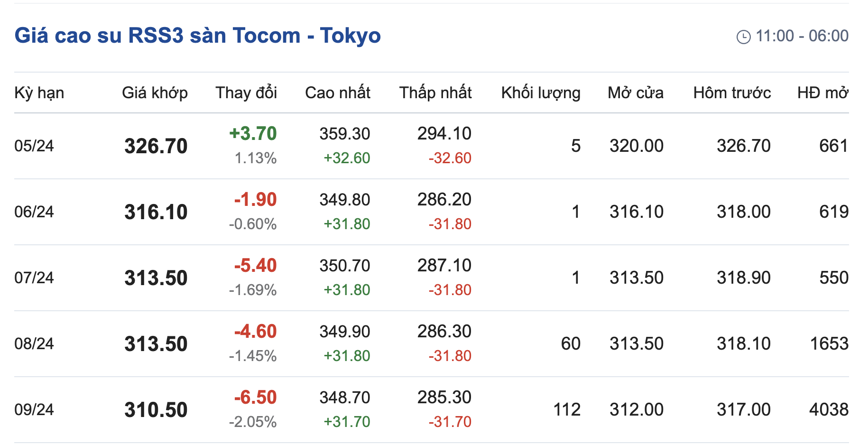Click the Khối lượng column header
Screen dimensions: 868x445
[x=540, y=93]
